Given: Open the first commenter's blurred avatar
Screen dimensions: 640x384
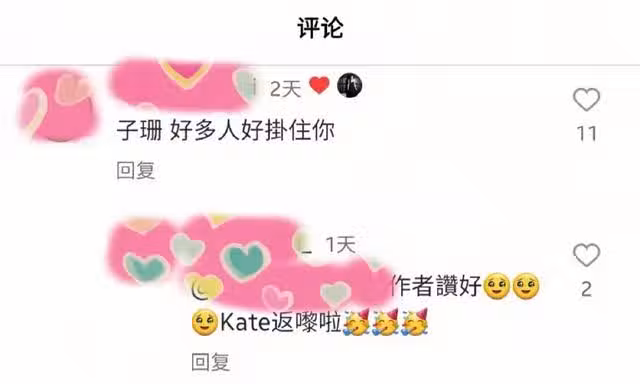Looking at the screenshot, I should [x=59, y=106].
